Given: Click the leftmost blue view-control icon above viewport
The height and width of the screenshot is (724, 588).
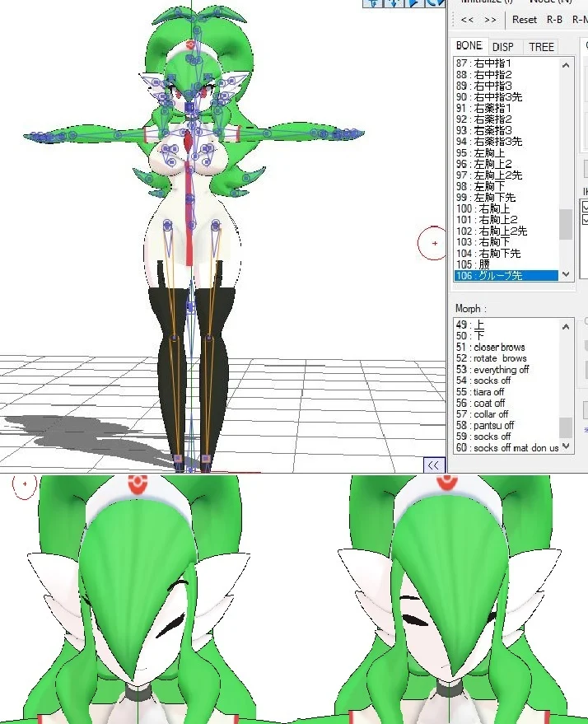Looking at the screenshot, I should tap(372, 3).
